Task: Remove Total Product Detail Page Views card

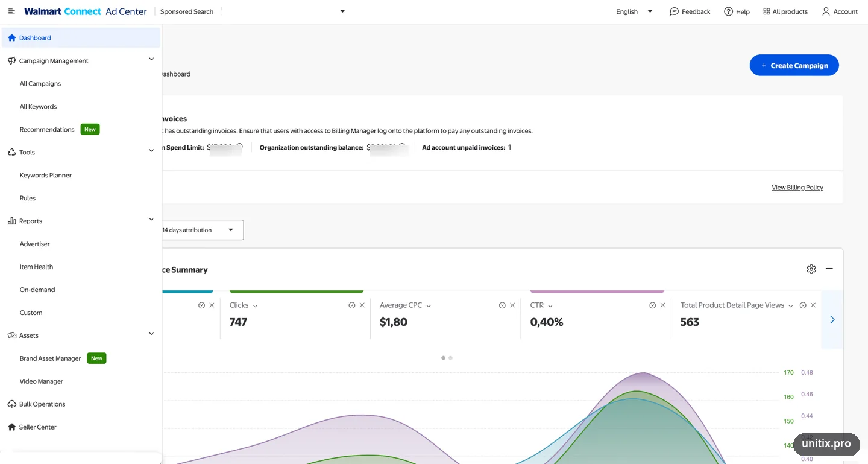Action: click(813, 305)
